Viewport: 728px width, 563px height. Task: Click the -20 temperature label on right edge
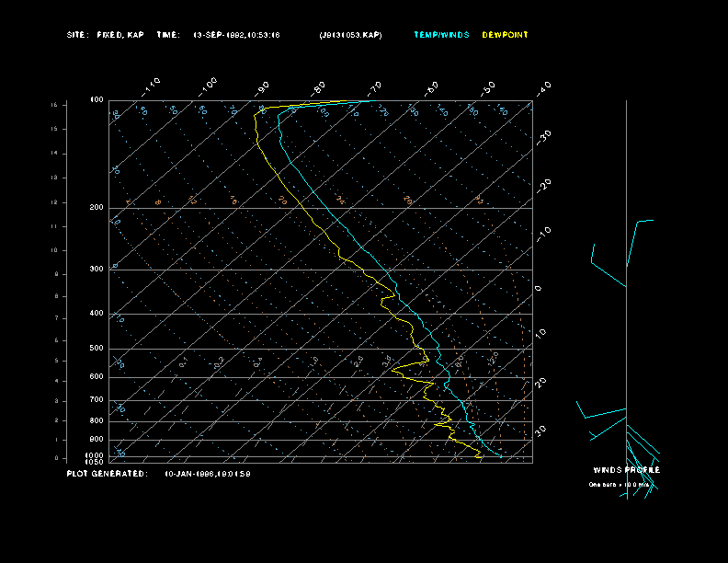pyautogui.click(x=543, y=185)
